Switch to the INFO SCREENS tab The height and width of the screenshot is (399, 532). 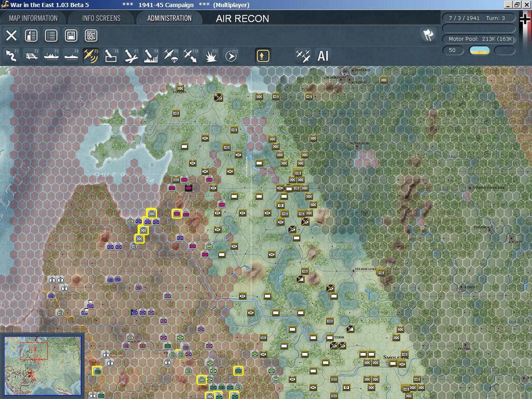tap(101, 18)
